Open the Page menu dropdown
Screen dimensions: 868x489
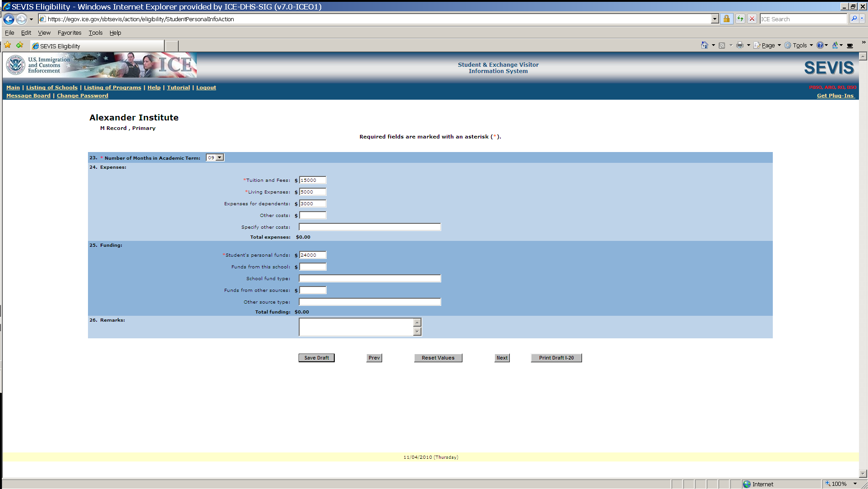768,45
